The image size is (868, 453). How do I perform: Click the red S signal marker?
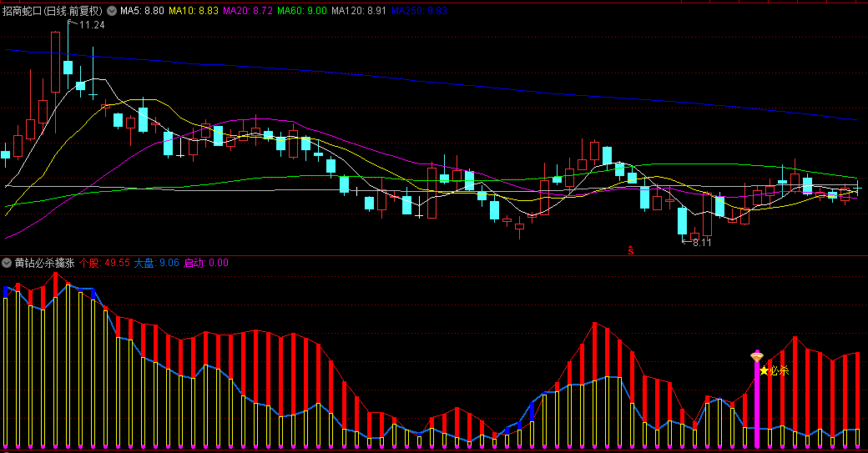pos(630,250)
